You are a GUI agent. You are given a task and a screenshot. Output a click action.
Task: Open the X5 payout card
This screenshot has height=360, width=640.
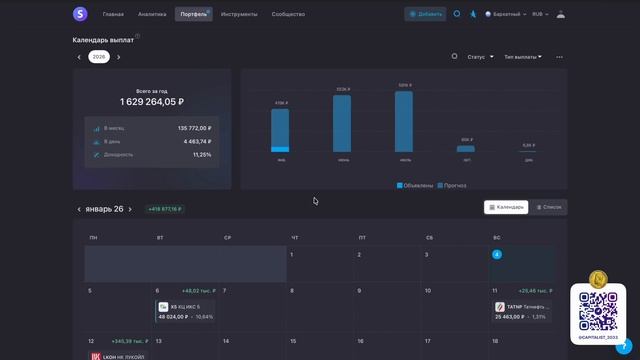pyautogui.click(x=186, y=311)
